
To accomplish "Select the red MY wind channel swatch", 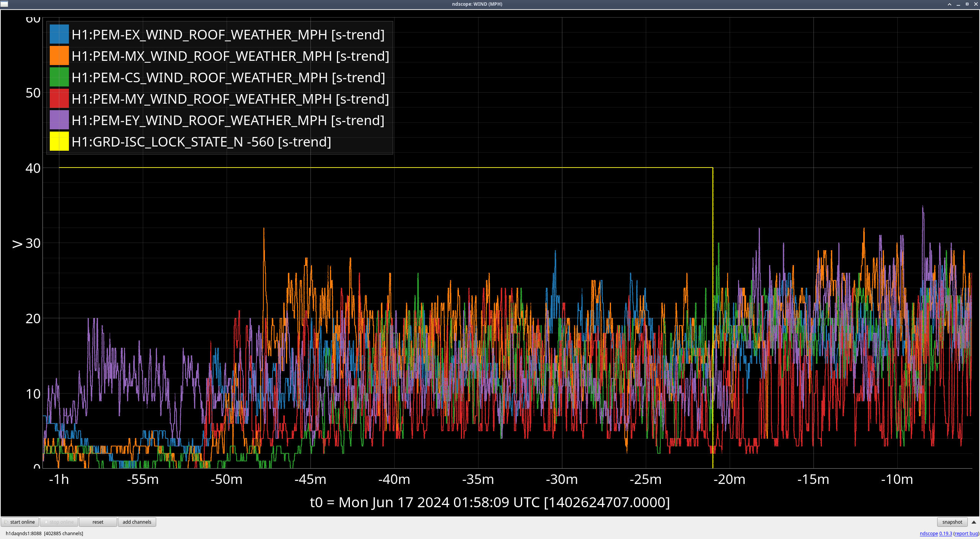I will pos(59,99).
